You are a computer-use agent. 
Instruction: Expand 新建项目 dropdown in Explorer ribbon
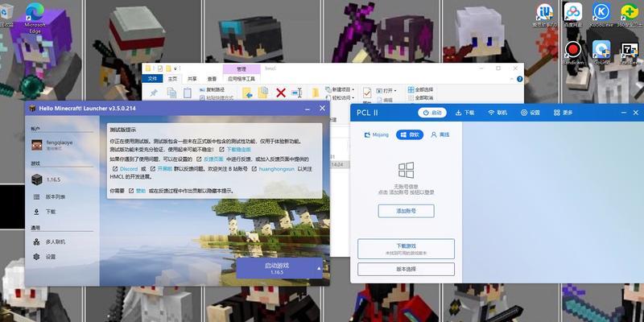[x=340, y=89]
